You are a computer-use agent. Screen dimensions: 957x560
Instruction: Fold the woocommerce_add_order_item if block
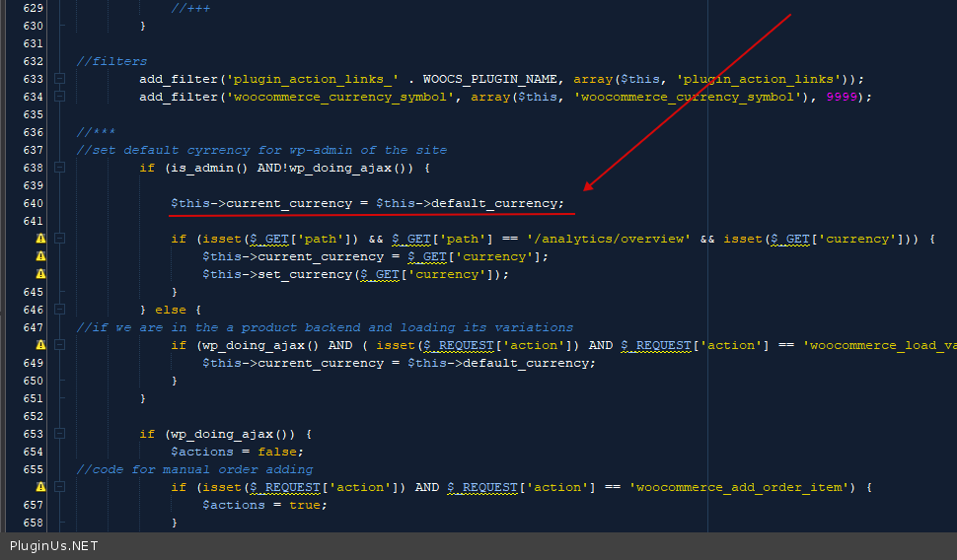(60, 487)
